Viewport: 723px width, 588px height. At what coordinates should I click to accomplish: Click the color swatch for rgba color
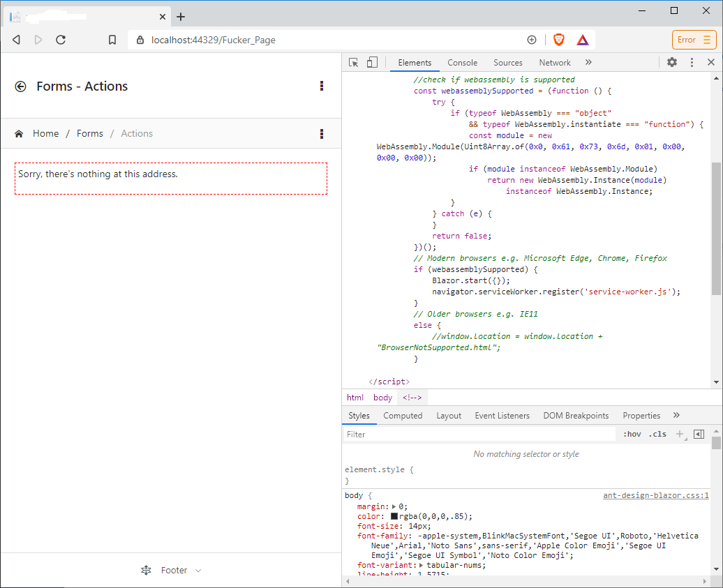point(394,517)
